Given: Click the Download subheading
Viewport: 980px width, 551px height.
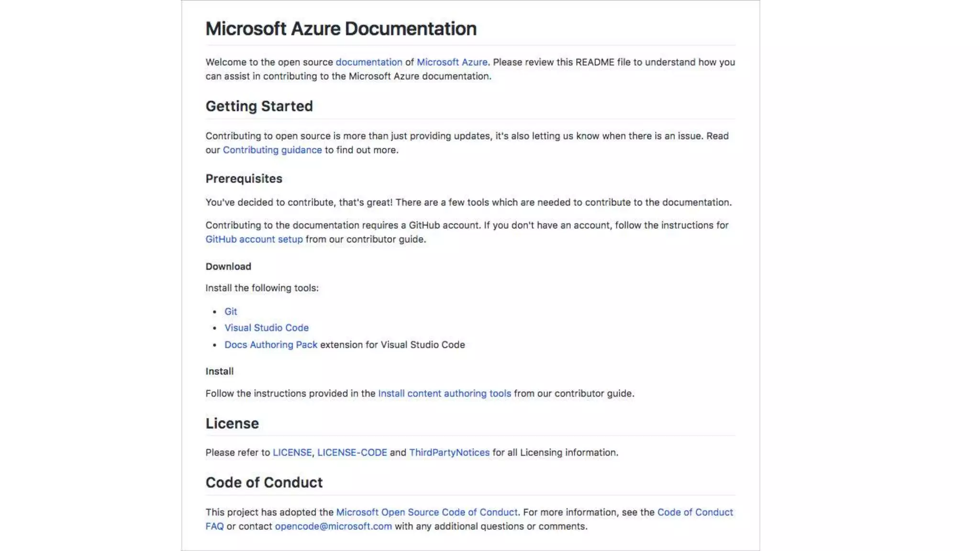Looking at the screenshot, I should coord(228,266).
